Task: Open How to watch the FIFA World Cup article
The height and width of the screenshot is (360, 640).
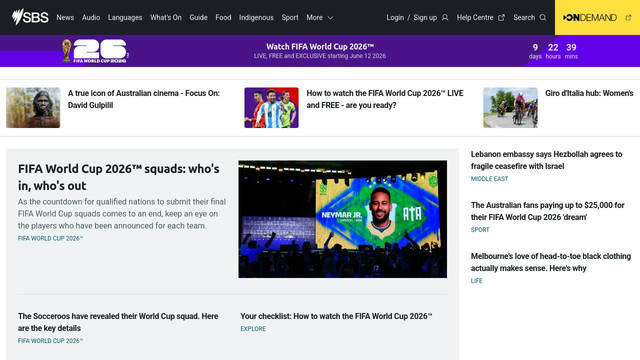Action: click(x=385, y=99)
